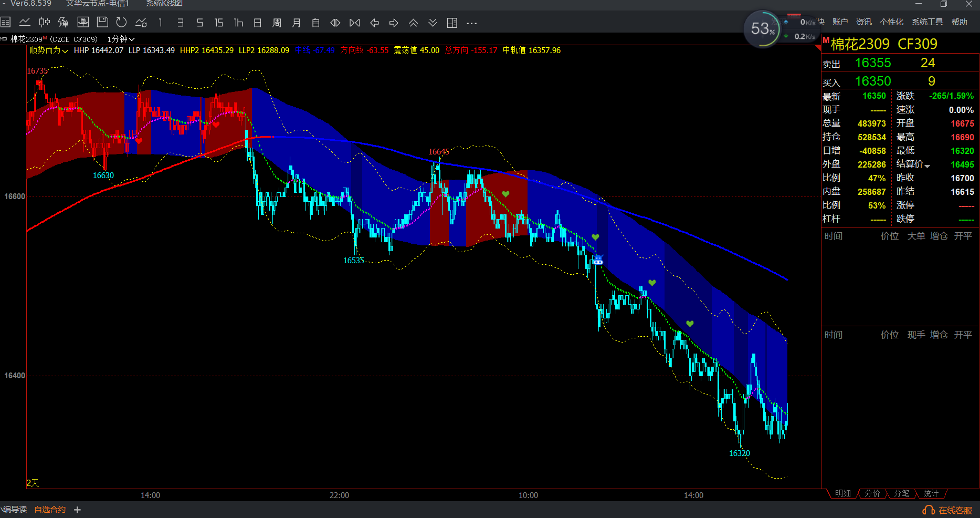Switch to the time-share line chart icon

pos(25,23)
